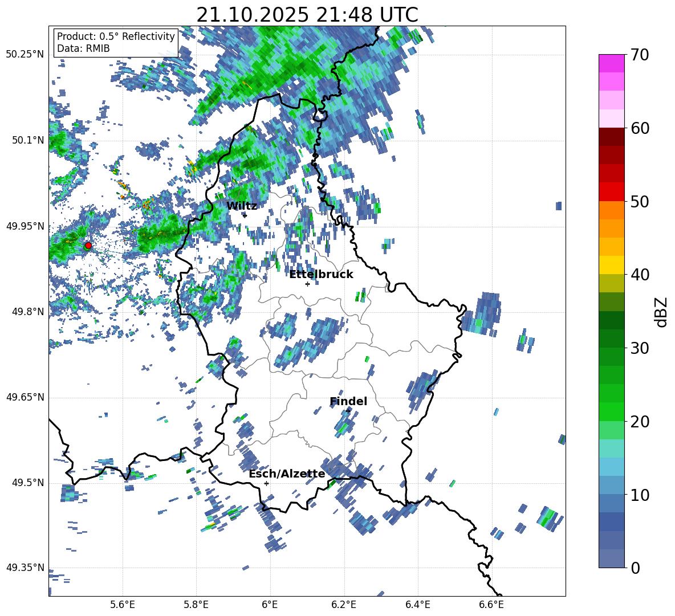Screen dimensions: 675x616
Task: Click the timestamp title 21.10.2025 21:48 UTC
Action: [x=307, y=15]
